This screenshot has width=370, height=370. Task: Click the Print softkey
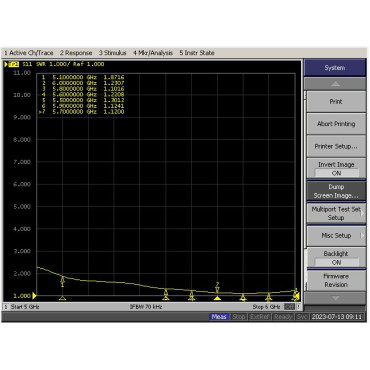click(x=336, y=102)
